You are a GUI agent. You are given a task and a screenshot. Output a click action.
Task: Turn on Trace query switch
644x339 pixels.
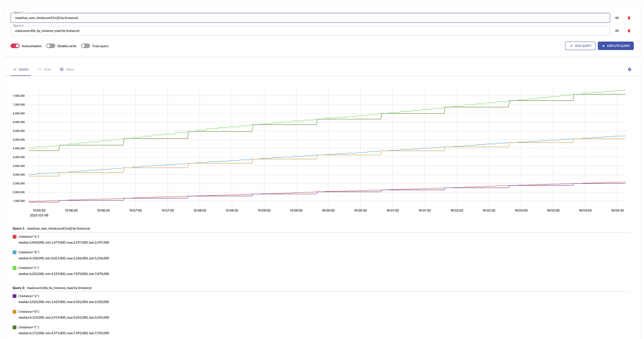tap(85, 46)
